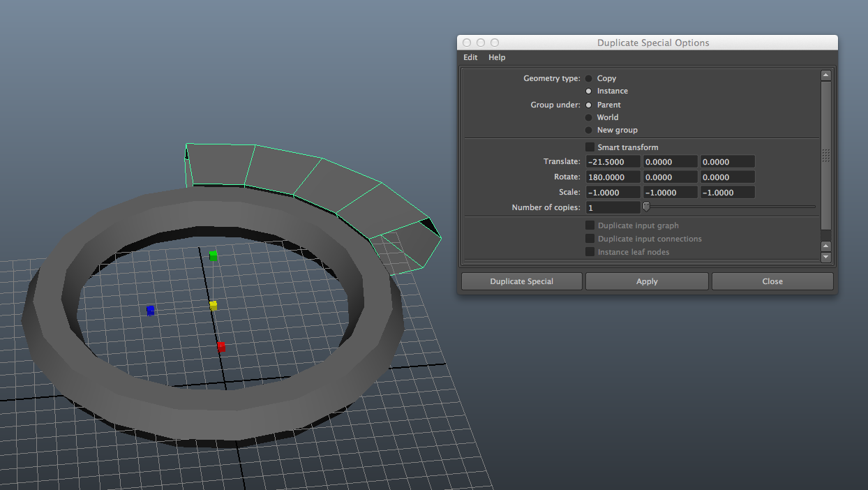The width and height of the screenshot is (868, 490).
Task: Click the dialog's zoom window button
Action: (x=495, y=43)
